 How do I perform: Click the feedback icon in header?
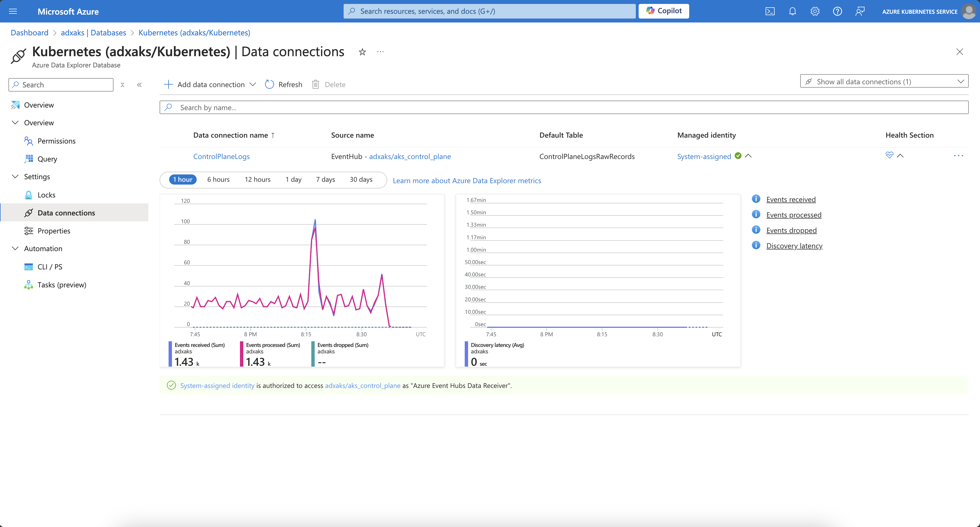pos(860,12)
